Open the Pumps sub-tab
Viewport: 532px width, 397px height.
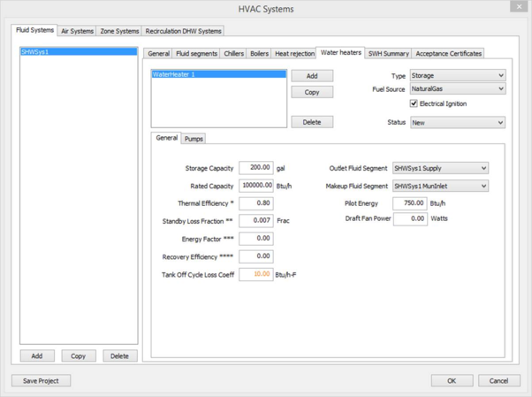click(x=194, y=139)
